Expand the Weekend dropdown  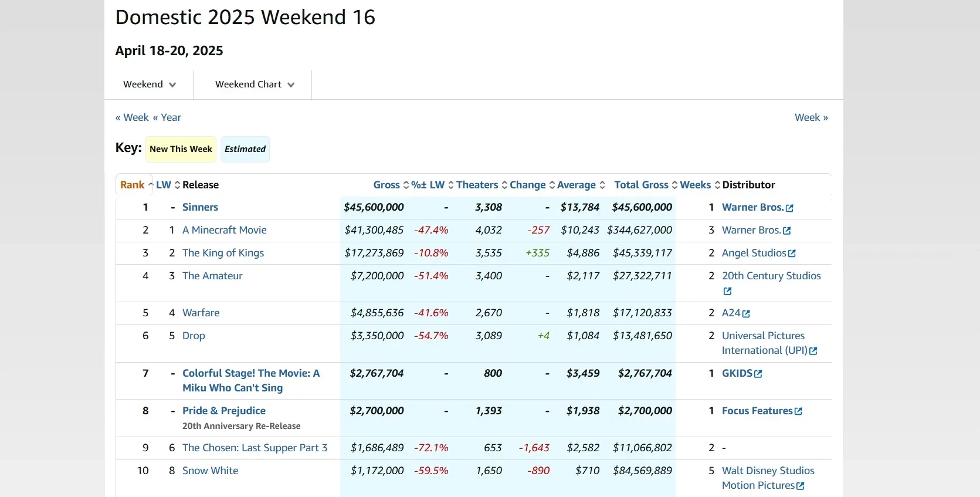click(149, 84)
